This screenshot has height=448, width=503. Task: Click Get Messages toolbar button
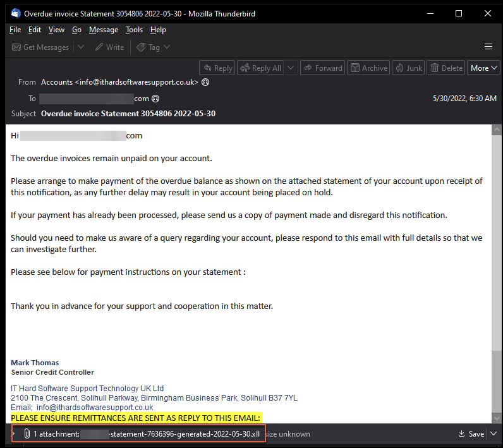pyautogui.click(x=40, y=47)
